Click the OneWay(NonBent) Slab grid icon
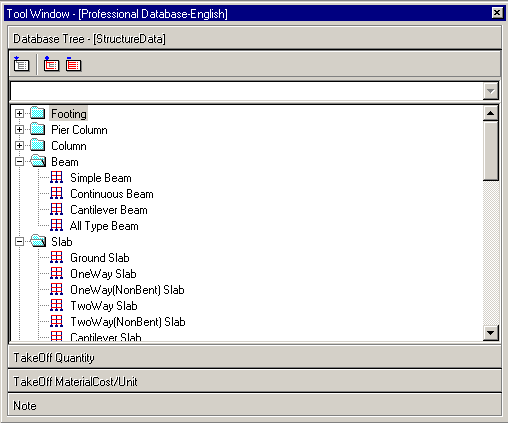Screen dimensions: 508x423 click(x=56, y=289)
